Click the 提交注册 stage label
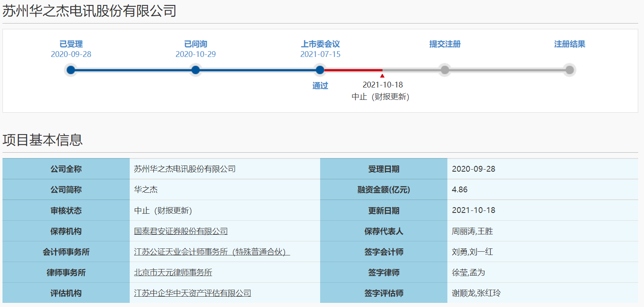This screenshot has width=644, height=307. 445,44
